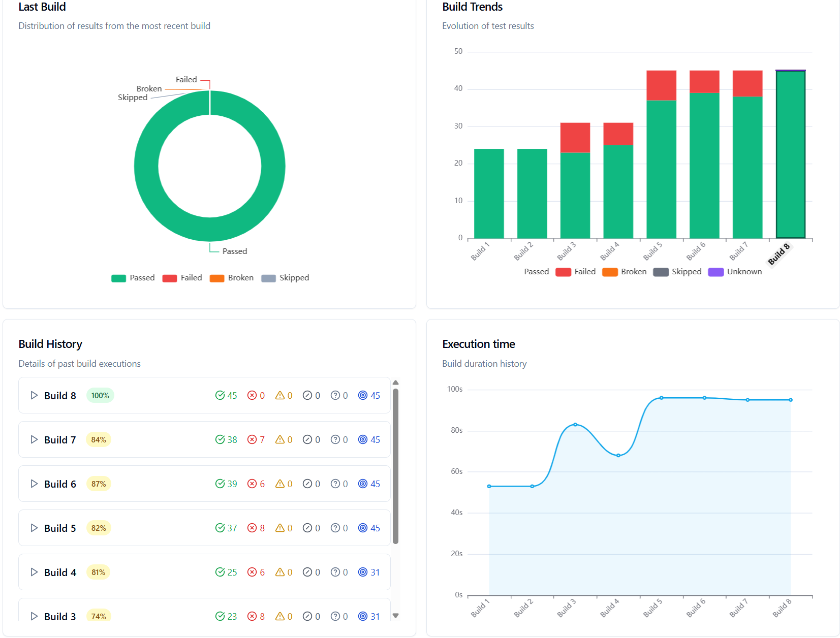Click Build 7's 84% success badge
This screenshot has width=840, height=638.
tap(98, 439)
